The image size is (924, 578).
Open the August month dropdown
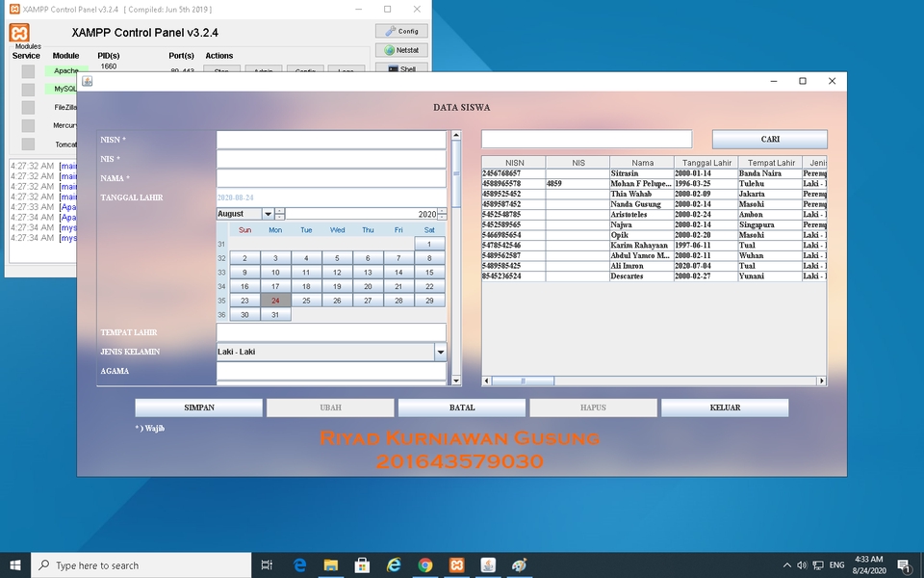click(x=268, y=214)
